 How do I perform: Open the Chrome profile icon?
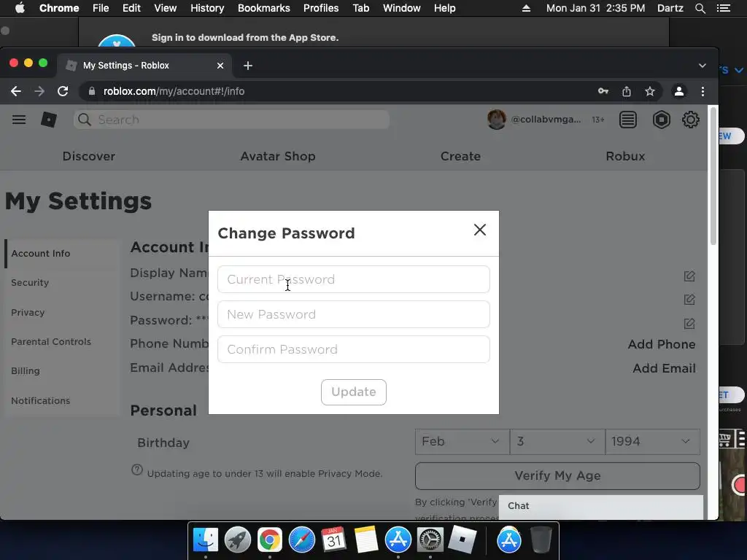679,91
